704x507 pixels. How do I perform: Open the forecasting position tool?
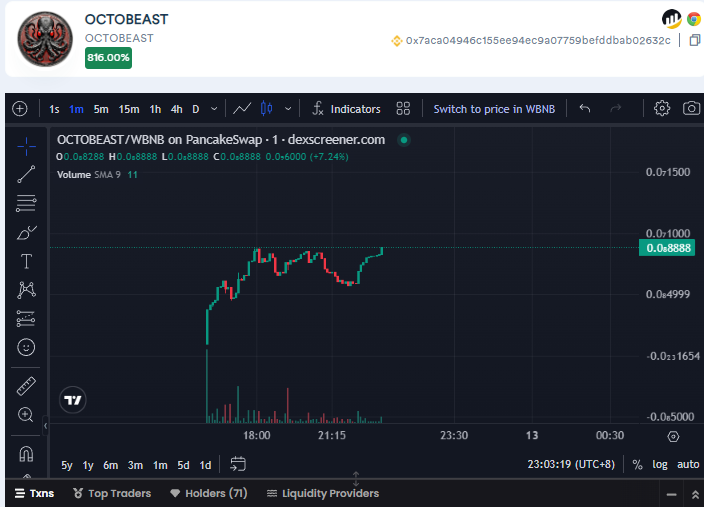tap(26, 318)
